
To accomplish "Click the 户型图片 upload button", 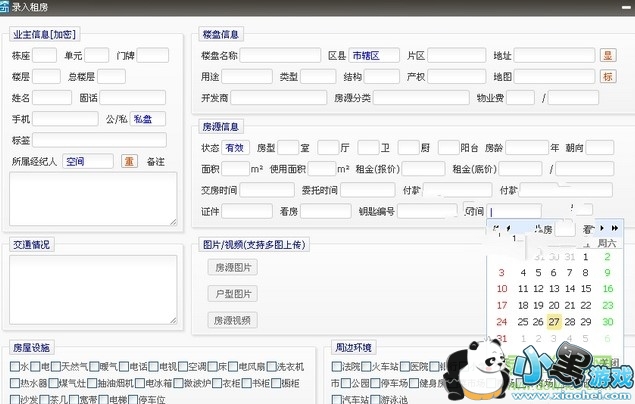I will click(x=231, y=294).
